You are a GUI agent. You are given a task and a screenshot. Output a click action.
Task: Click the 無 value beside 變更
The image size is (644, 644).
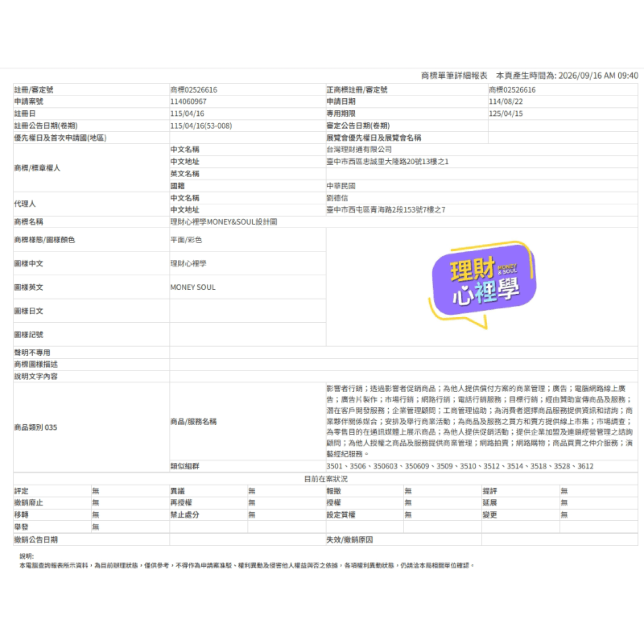(x=564, y=514)
